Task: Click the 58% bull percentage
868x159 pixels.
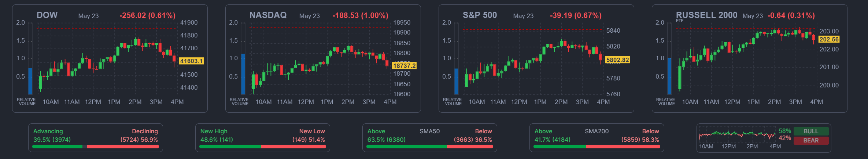Action: (x=785, y=131)
